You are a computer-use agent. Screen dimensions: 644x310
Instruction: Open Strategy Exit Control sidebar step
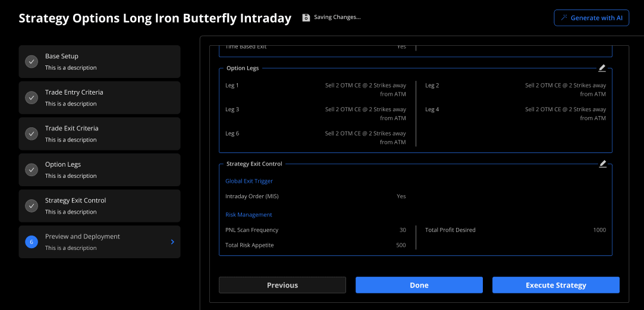[99, 206]
